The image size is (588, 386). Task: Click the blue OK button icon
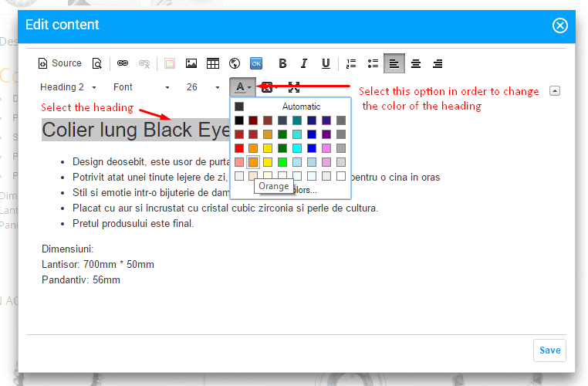point(256,63)
